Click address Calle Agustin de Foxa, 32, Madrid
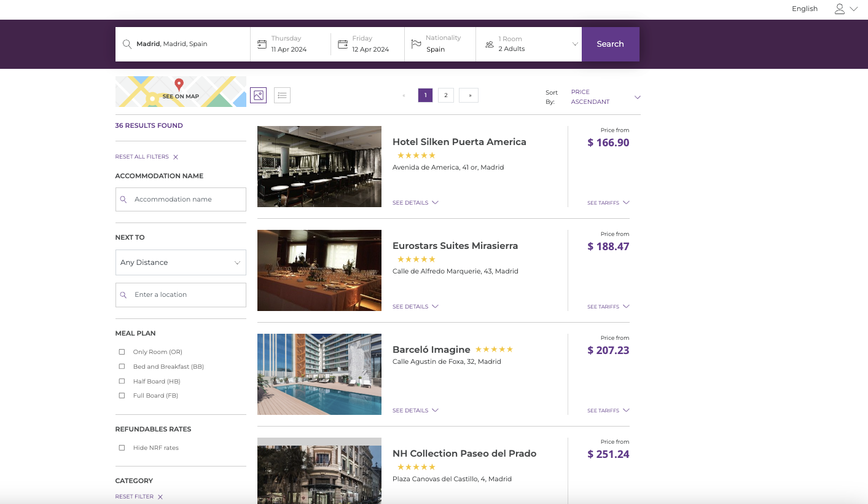Screen dimensions: 868x504 pos(447,362)
